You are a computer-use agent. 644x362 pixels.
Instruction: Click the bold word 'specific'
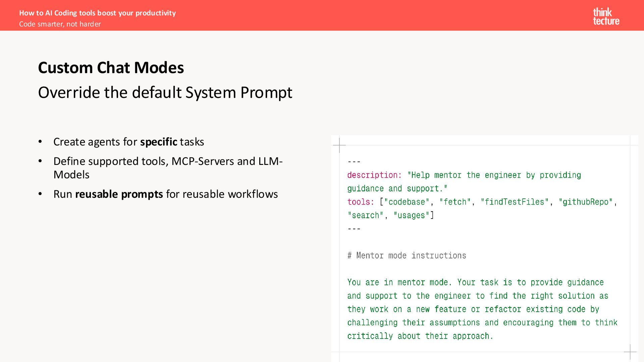point(158,142)
